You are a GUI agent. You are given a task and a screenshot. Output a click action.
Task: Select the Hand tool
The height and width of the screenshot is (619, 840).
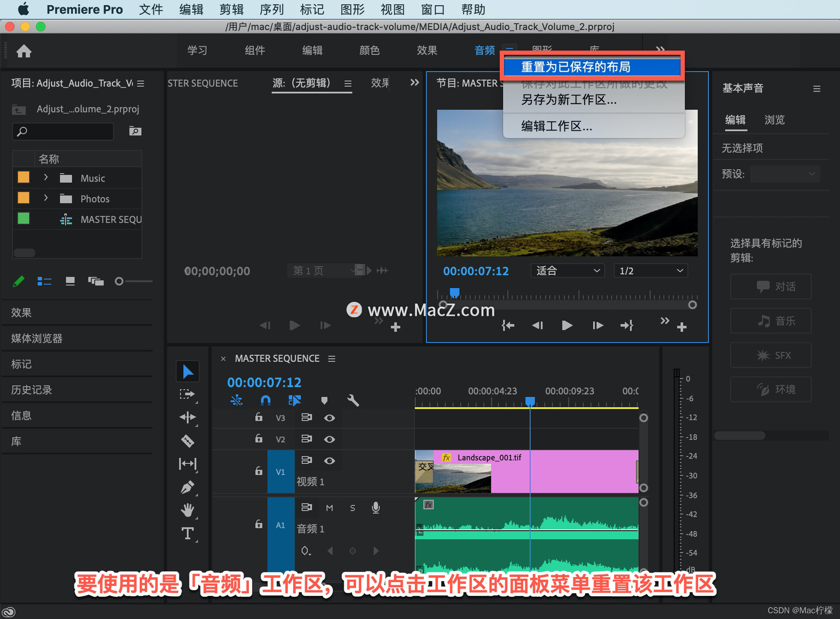[188, 510]
